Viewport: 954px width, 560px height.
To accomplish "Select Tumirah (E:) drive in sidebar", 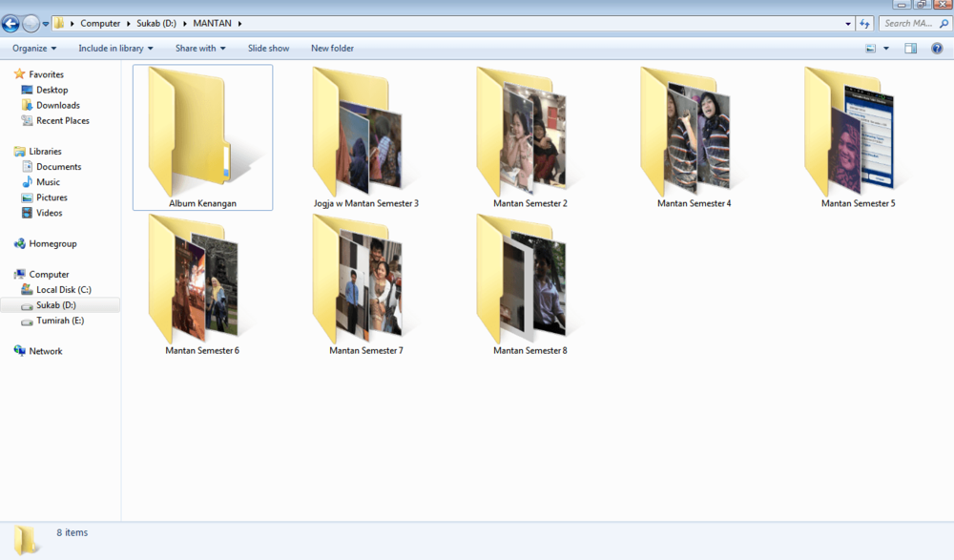I will pos(59,321).
